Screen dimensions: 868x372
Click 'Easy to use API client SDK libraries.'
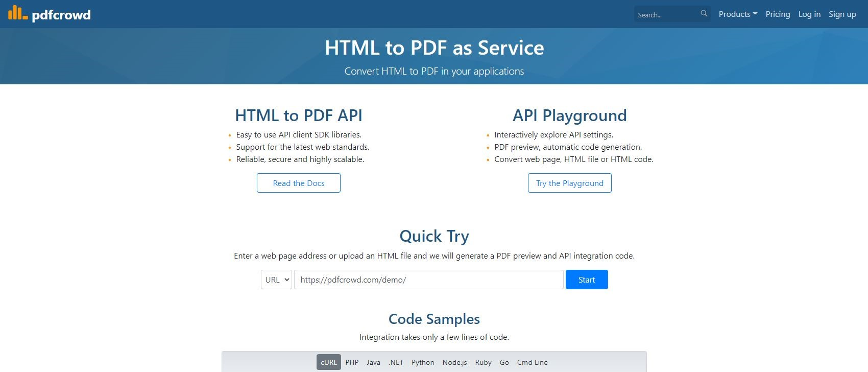(x=299, y=135)
